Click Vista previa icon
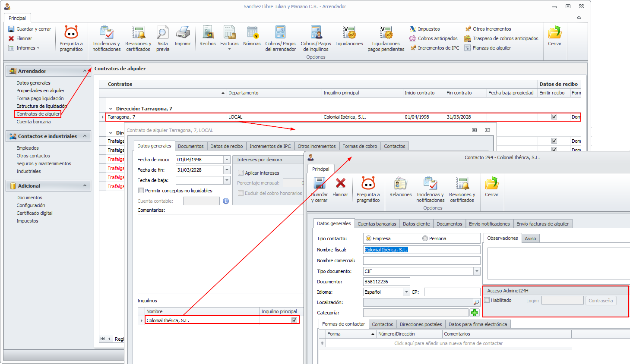This screenshot has height=364, width=630. [x=163, y=38]
